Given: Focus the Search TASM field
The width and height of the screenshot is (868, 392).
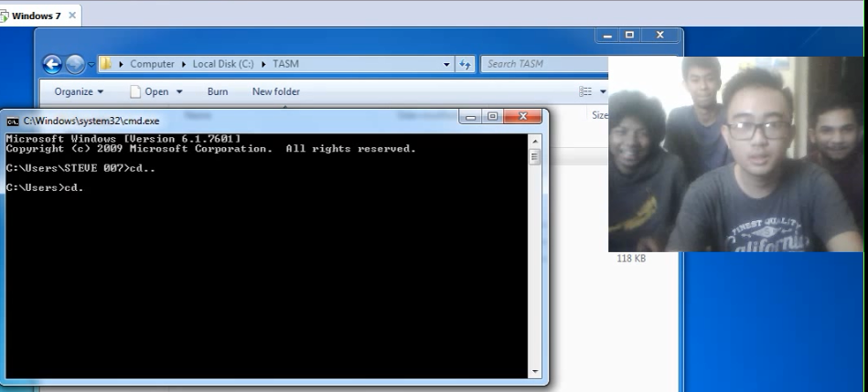Looking at the screenshot, I should click(x=545, y=64).
